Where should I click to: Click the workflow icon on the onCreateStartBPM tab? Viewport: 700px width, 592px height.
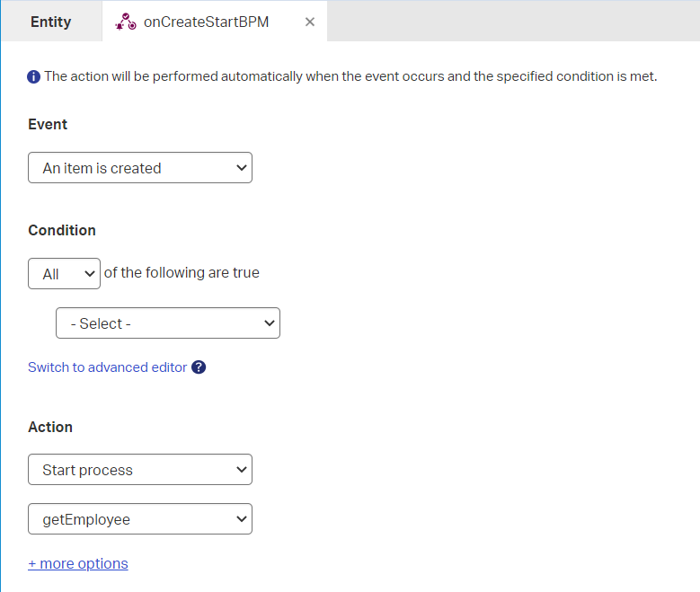coord(126,22)
